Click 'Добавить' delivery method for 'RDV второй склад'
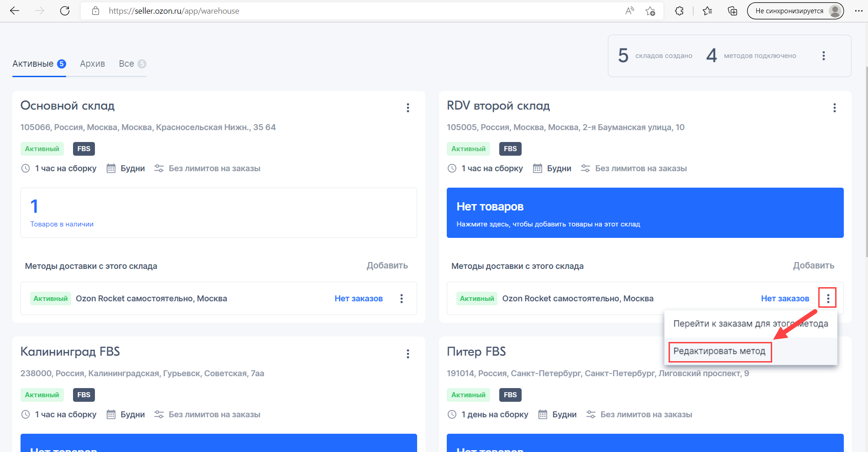868x452 pixels. [814, 266]
